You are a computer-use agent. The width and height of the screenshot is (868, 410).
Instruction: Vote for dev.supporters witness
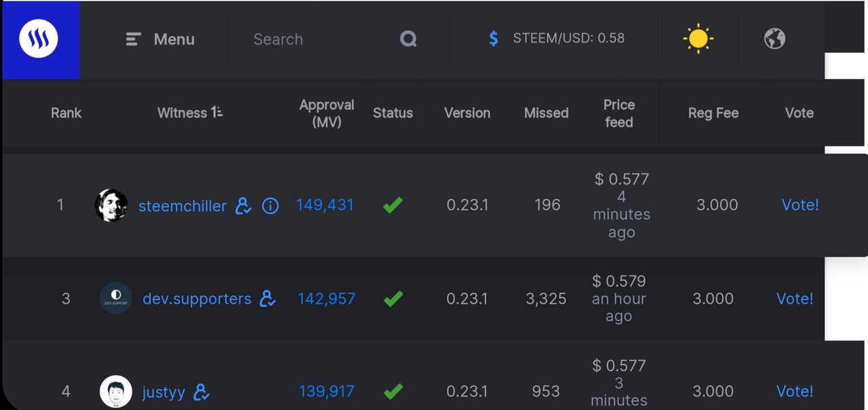point(795,299)
